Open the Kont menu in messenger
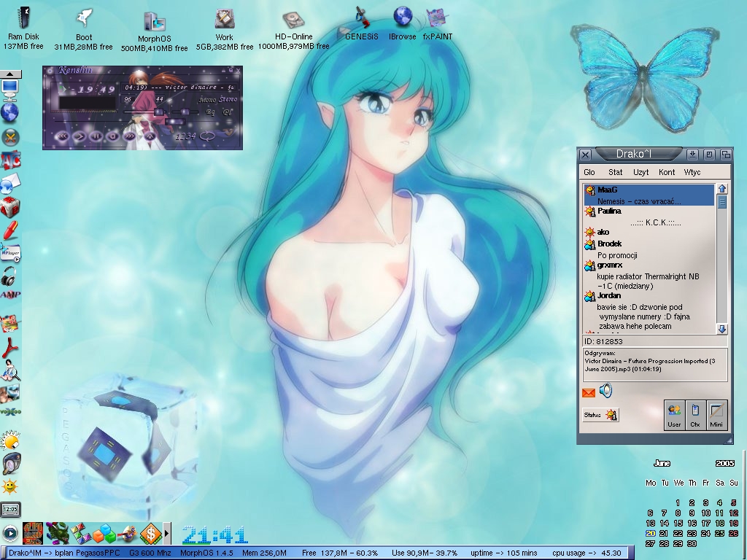 (x=667, y=172)
